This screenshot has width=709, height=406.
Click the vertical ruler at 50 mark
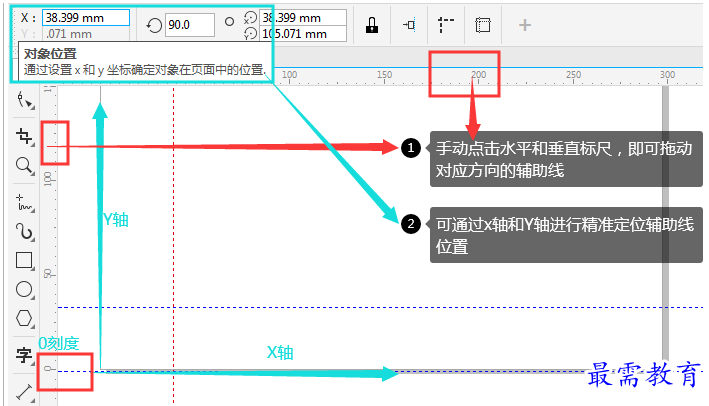(x=49, y=274)
